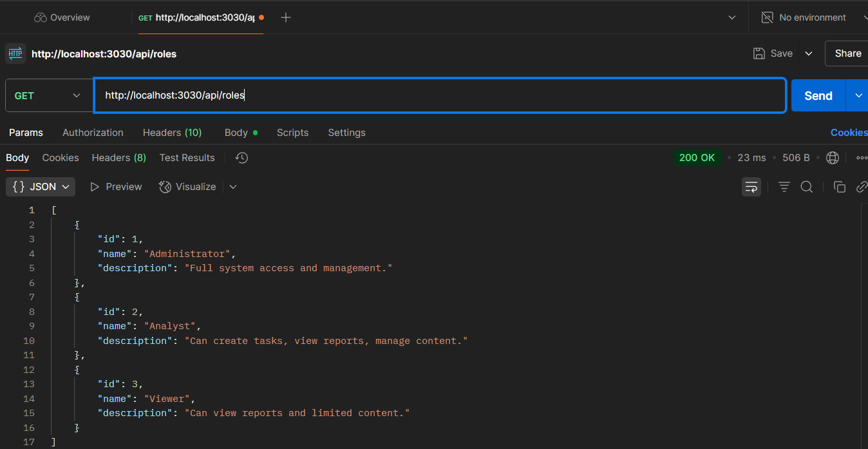Open response history icon
The height and width of the screenshot is (449, 868).
(x=242, y=157)
